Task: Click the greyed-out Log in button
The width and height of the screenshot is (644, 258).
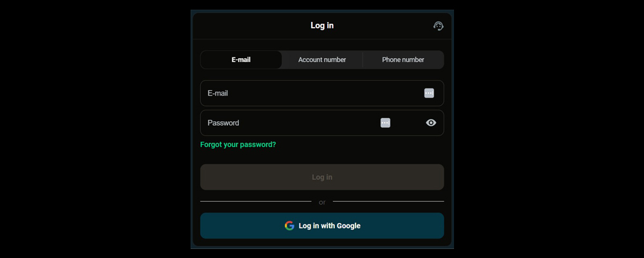Action: (322, 177)
